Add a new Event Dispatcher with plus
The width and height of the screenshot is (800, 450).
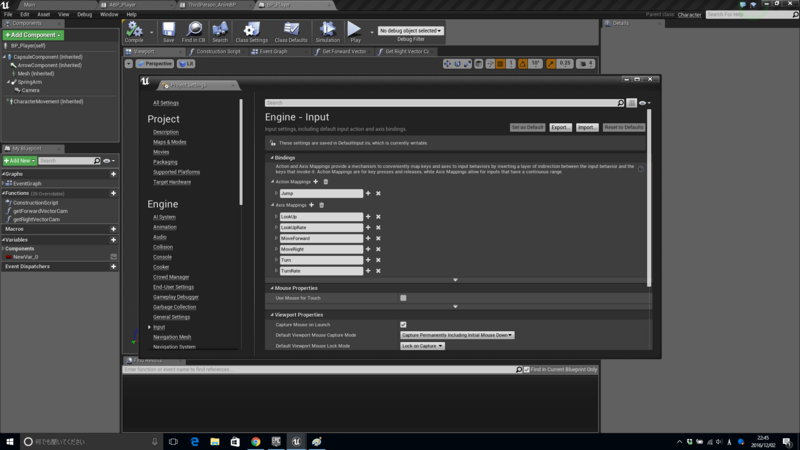point(113,266)
